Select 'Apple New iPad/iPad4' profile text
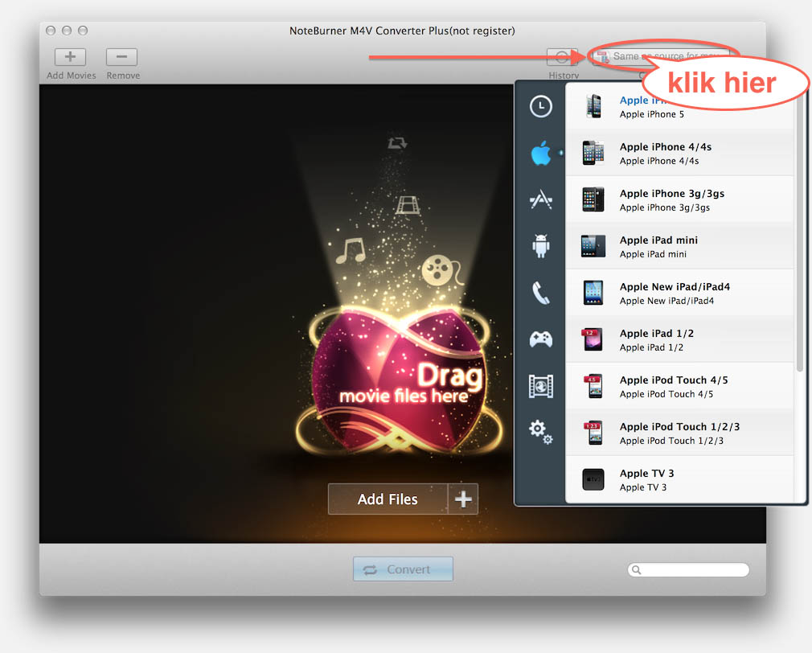812x653 pixels. coord(675,287)
